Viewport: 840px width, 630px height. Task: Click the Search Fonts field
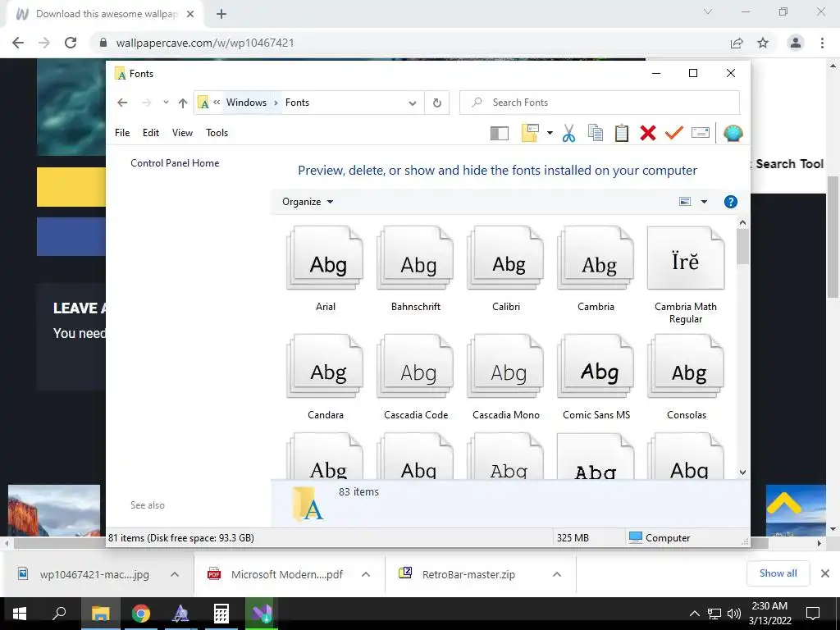pyautogui.click(x=600, y=103)
